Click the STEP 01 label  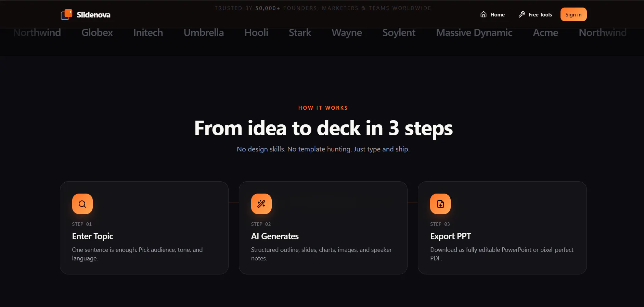pyautogui.click(x=82, y=224)
